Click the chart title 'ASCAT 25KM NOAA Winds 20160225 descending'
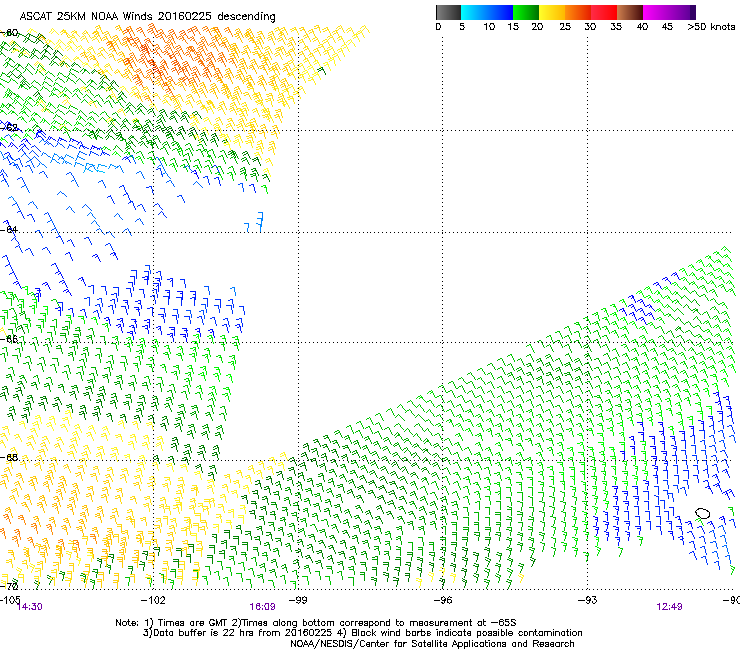 coord(147,16)
